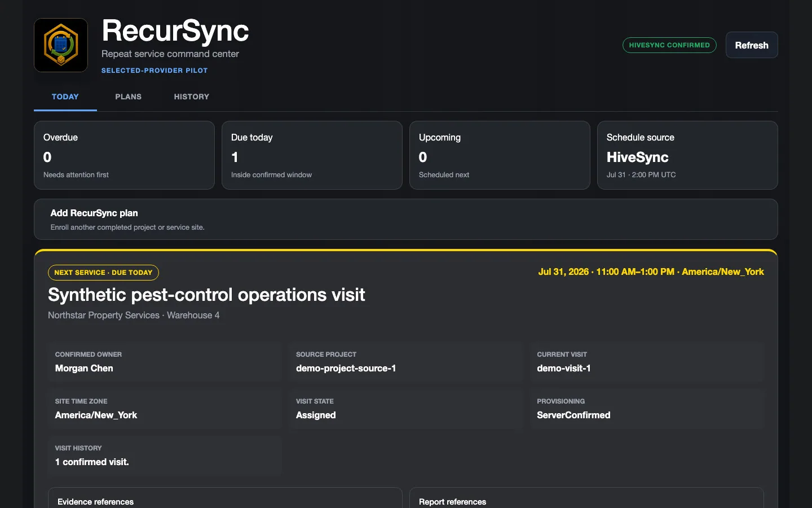Viewport: 812px width, 508px height.
Task: Click the Refresh button
Action: (x=752, y=45)
